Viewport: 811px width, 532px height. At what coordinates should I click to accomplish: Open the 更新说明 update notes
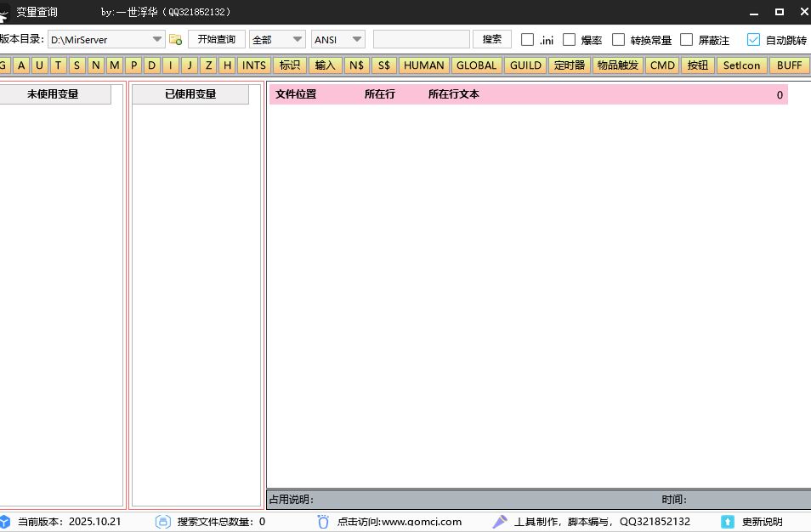tap(763, 522)
